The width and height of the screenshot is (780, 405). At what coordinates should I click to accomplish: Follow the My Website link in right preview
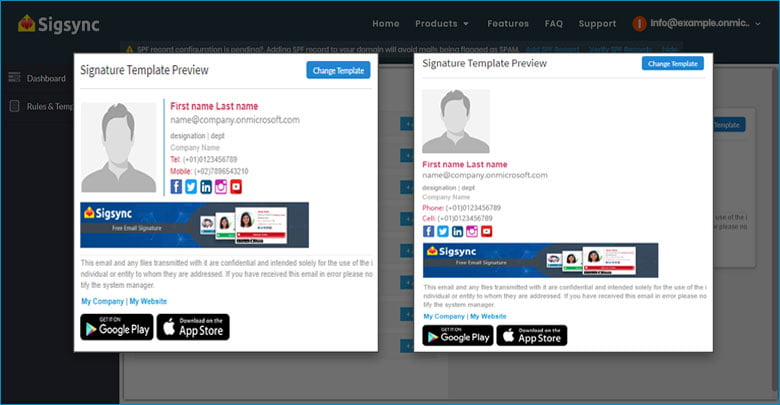(x=488, y=316)
